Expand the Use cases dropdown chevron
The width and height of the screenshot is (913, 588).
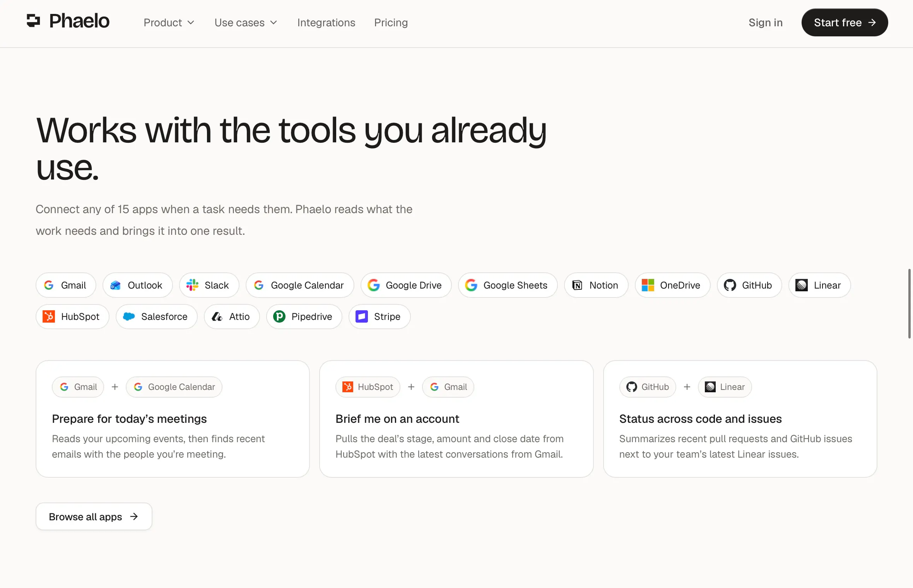pos(274,22)
